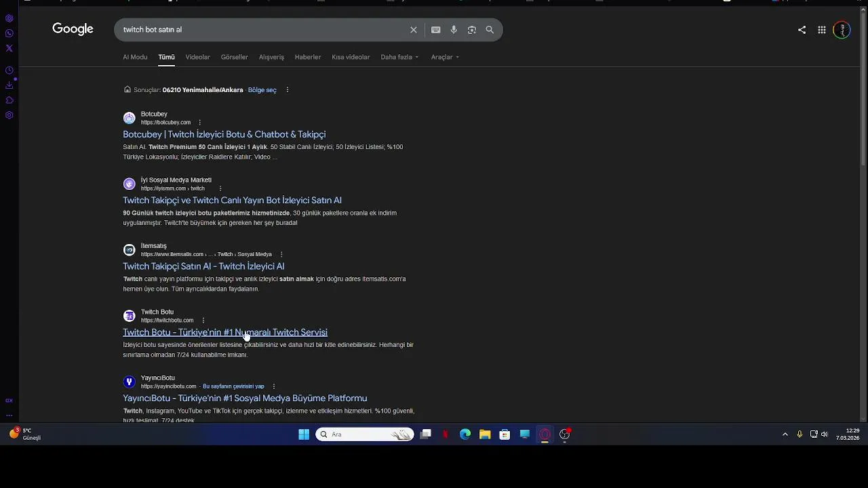Open Microsoft Edge from the taskbar

pos(465,434)
